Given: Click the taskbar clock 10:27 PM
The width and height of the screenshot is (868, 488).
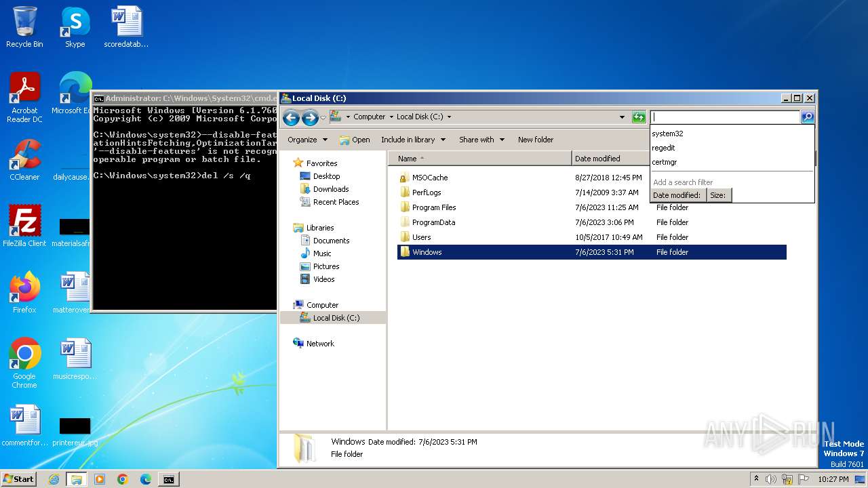Looking at the screenshot, I should 833,479.
